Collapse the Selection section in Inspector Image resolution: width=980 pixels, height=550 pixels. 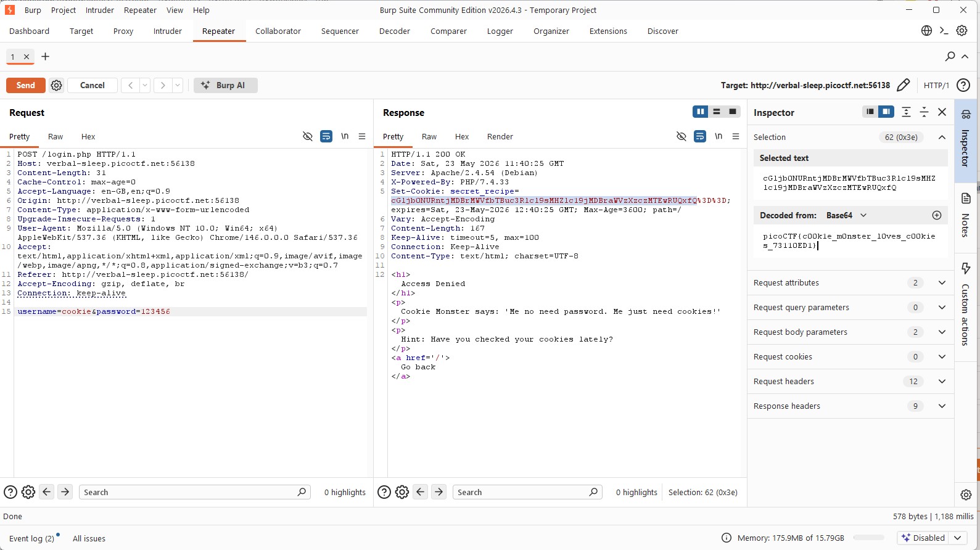tap(942, 137)
